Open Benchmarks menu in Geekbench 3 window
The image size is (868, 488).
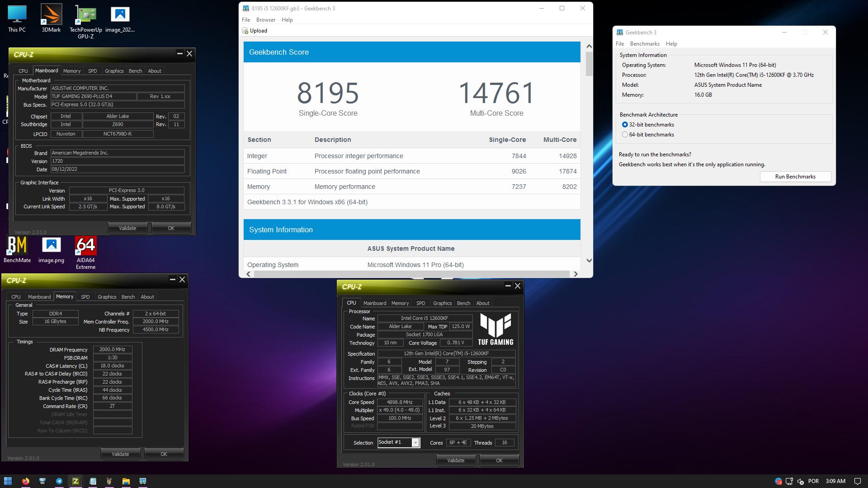tap(645, 44)
